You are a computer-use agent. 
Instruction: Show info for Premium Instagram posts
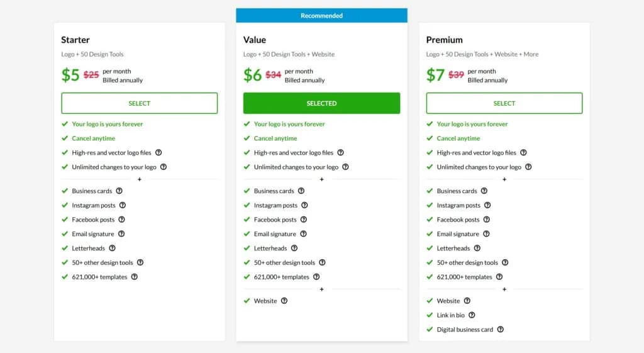(487, 205)
